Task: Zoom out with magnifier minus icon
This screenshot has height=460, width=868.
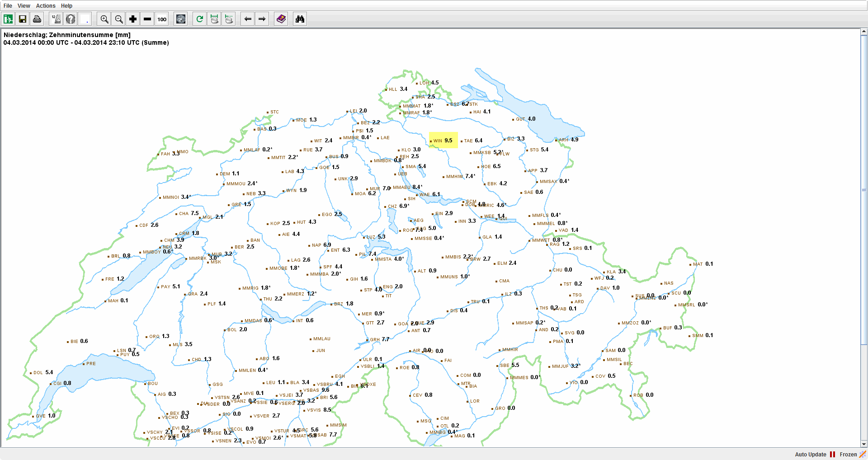Action: point(119,19)
